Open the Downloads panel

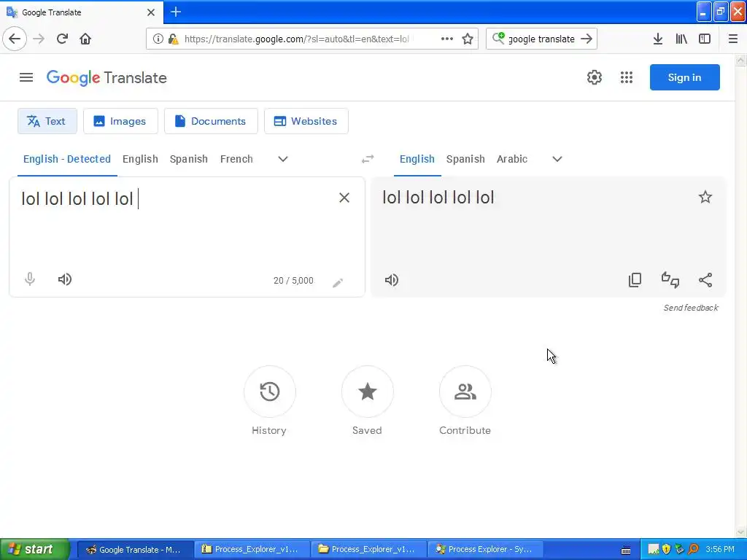658,39
